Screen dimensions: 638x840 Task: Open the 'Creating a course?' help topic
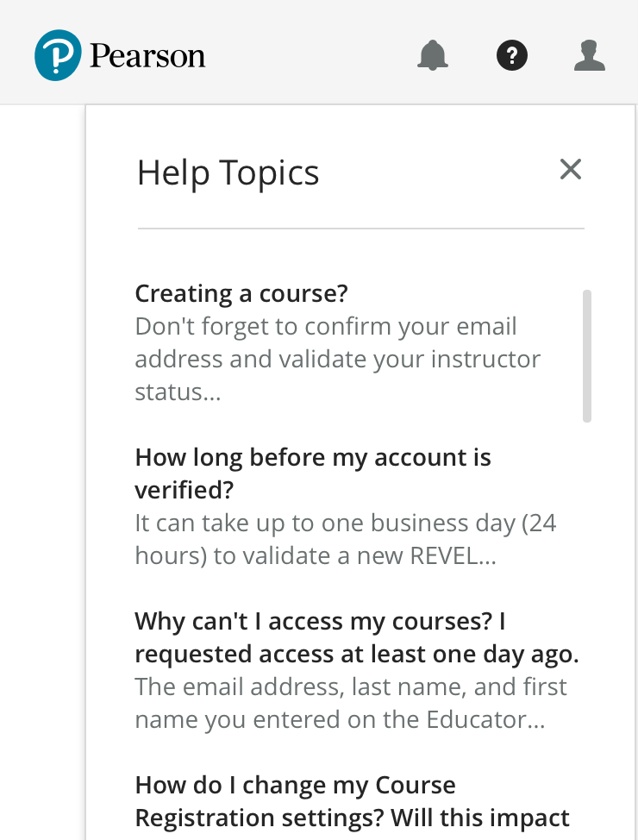pos(241,294)
